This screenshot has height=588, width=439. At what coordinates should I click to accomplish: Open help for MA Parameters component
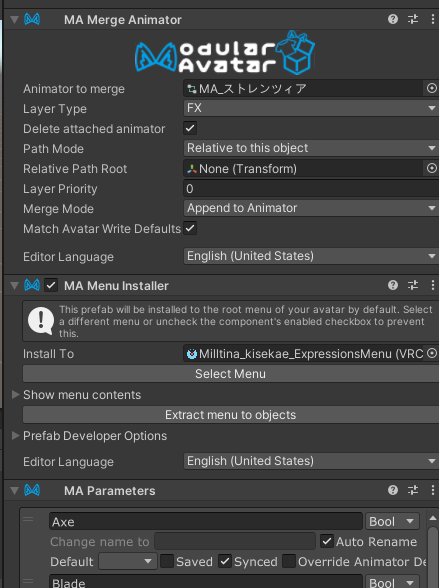[393, 490]
